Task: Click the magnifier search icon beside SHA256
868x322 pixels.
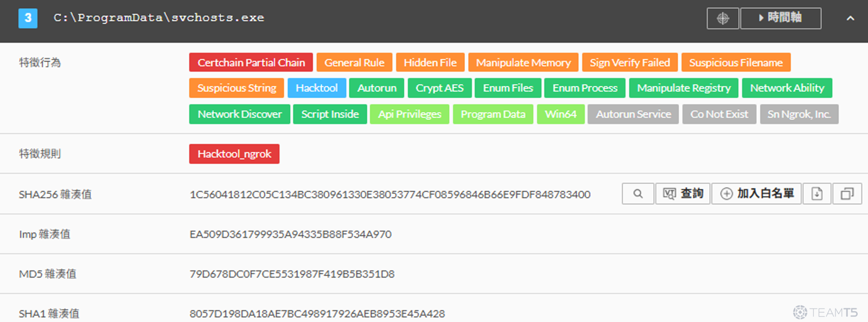Action: [x=638, y=194]
